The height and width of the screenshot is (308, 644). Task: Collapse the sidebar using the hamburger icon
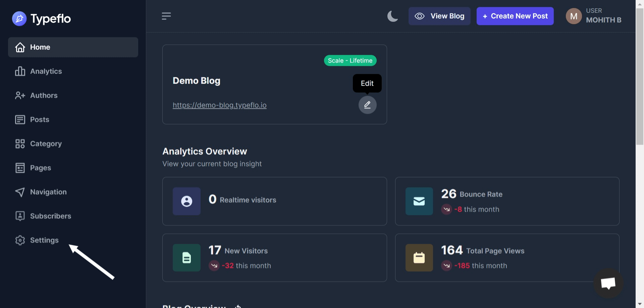[x=166, y=16]
